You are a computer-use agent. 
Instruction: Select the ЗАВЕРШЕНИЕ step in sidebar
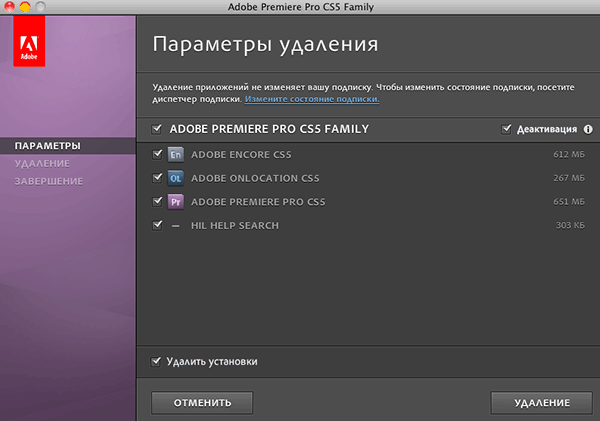pyautogui.click(x=49, y=181)
